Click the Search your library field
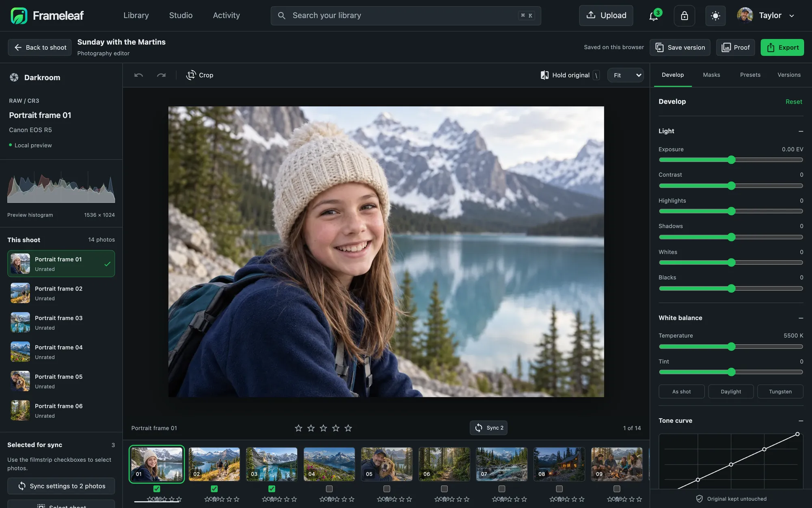 pyautogui.click(x=406, y=15)
